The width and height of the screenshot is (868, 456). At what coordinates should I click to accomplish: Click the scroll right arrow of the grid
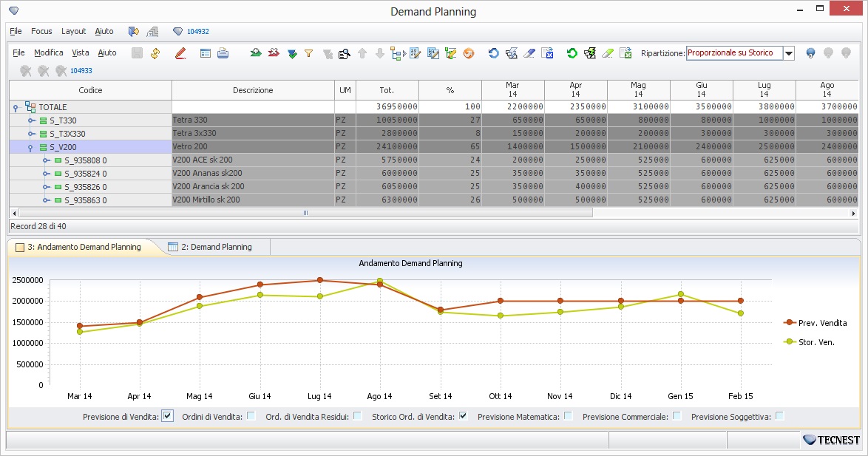coord(853,213)
